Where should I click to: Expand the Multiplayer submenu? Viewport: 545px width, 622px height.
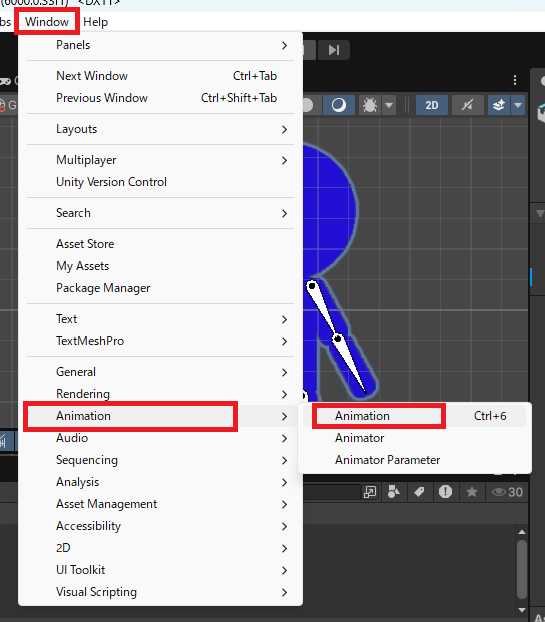pos(160,160)
